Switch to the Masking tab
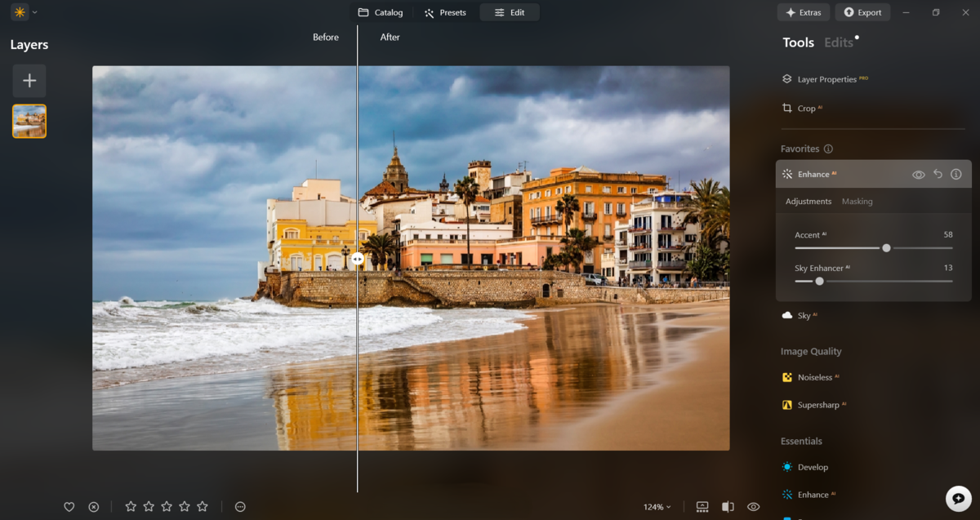 (857, 201)
